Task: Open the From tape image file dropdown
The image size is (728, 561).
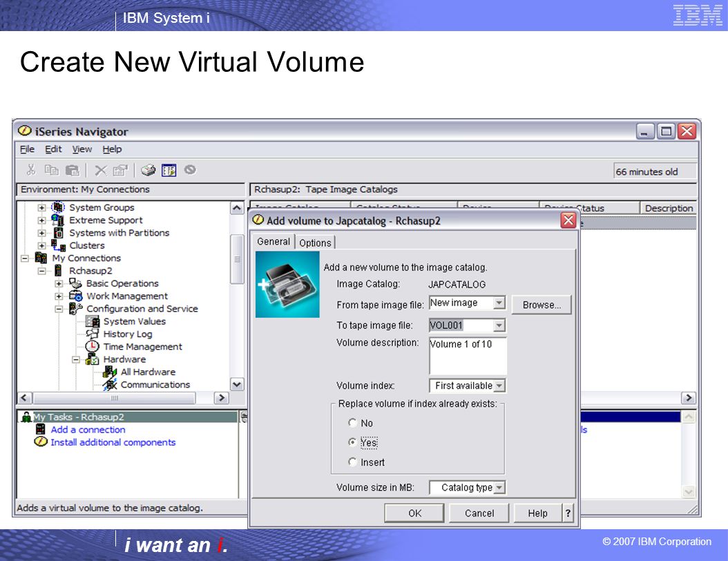Action: (x=499, y=303)
